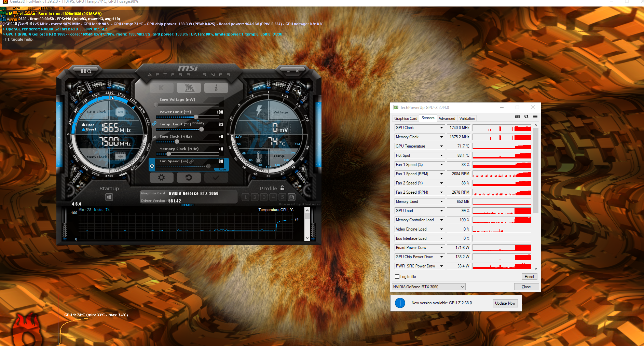Click the Memory Clock slider handle
Viewport: 644px width, 346px height.
pyautogui.click(x=168, y=154)
